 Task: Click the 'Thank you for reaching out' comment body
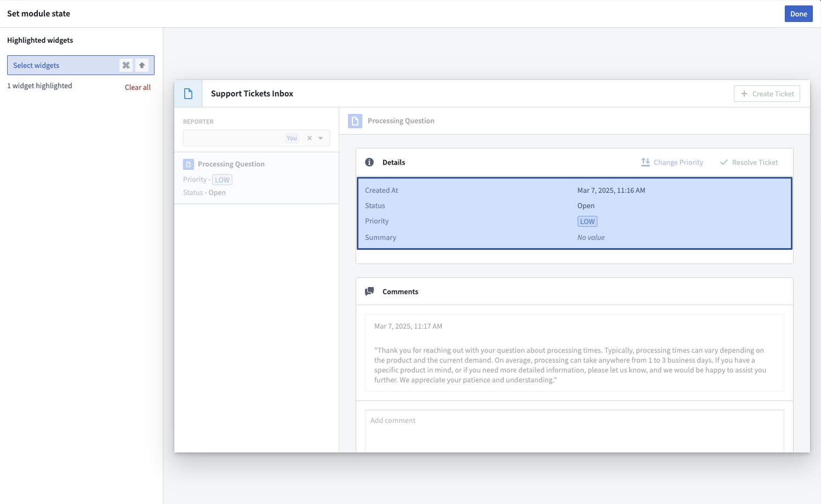(x=570, y=365)
